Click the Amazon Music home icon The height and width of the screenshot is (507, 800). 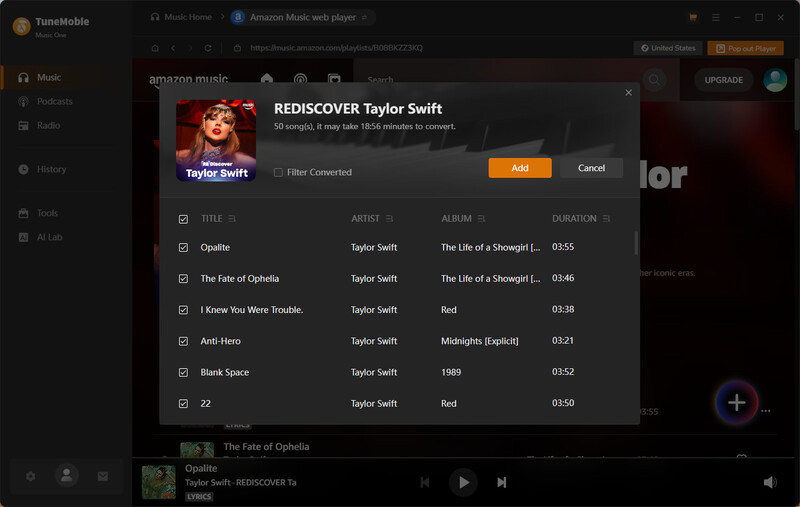(x=267, y=79)
